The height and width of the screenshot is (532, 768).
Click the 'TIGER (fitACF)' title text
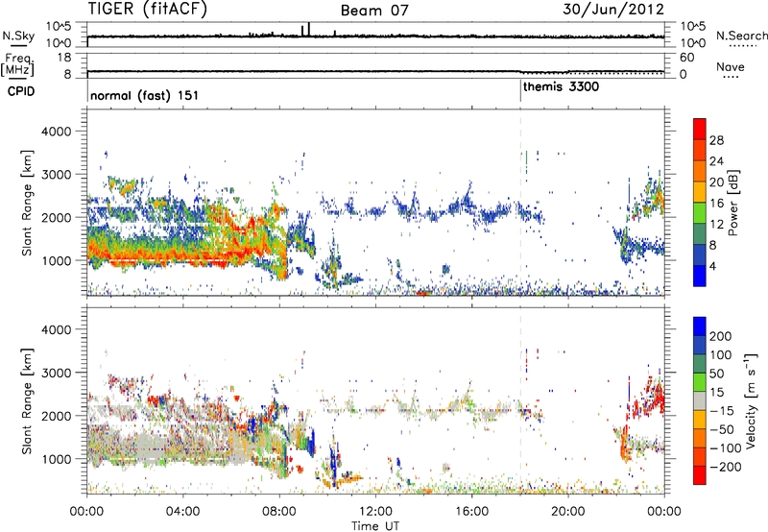[x=148, y=9]
